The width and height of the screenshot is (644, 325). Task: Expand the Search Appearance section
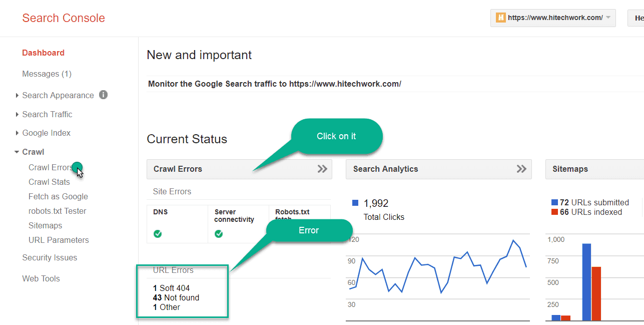(58, 95)
